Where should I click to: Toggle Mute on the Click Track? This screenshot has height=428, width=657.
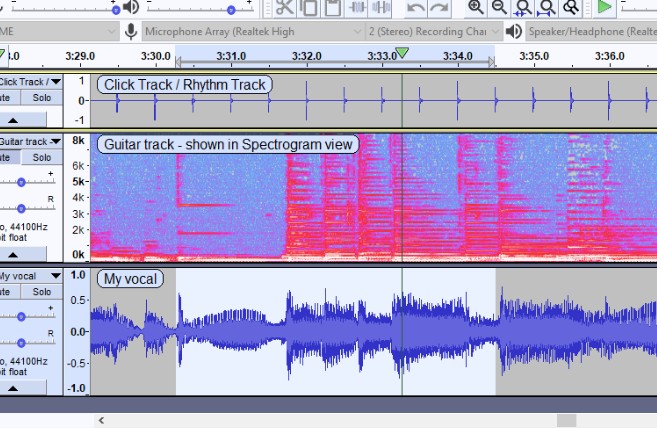[9, 98]
